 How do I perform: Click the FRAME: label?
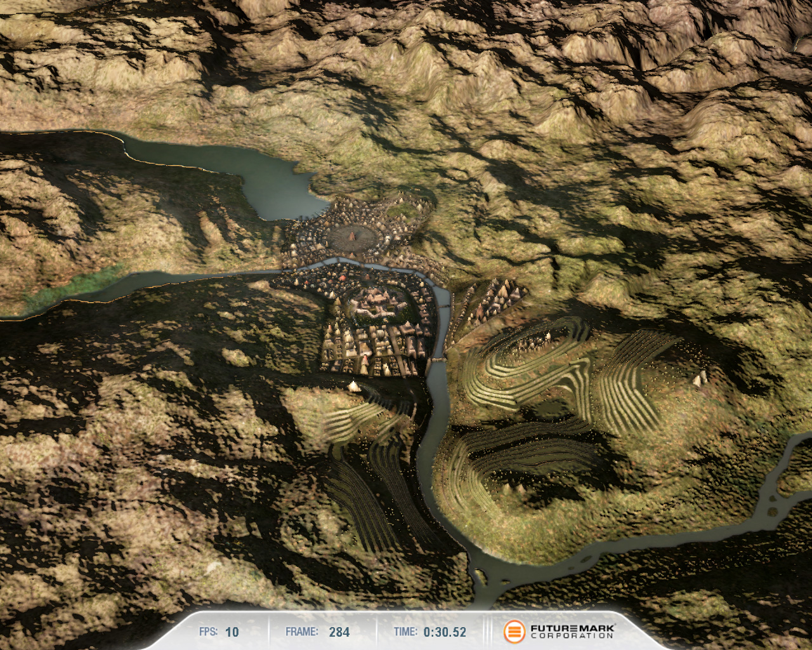(x=301, y=632)
